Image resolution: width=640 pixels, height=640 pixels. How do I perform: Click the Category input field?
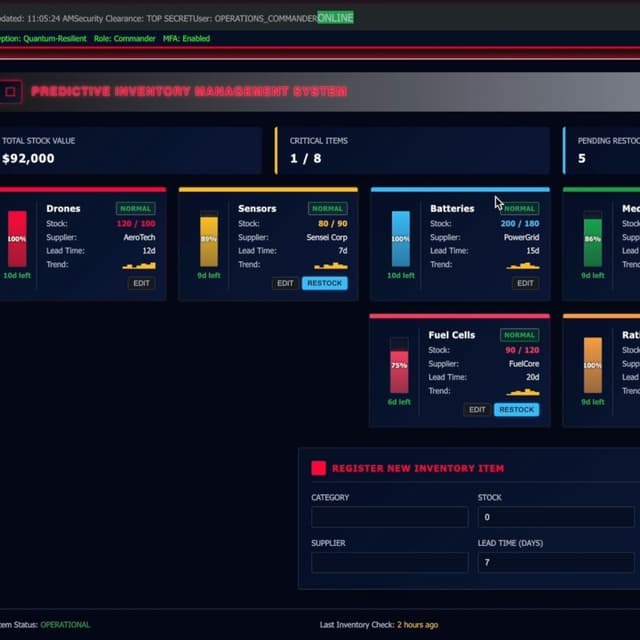pyautogui.click(x=390, y=517)
